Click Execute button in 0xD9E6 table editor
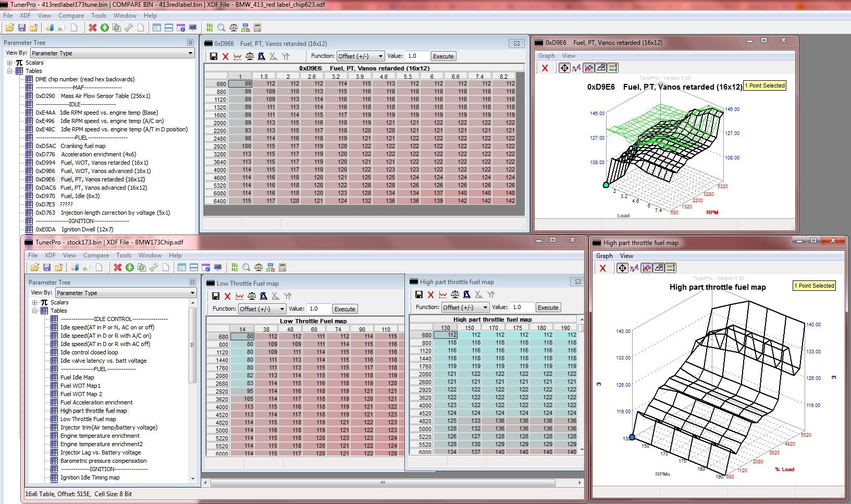 pyautogui.click(x=443, y=56)
